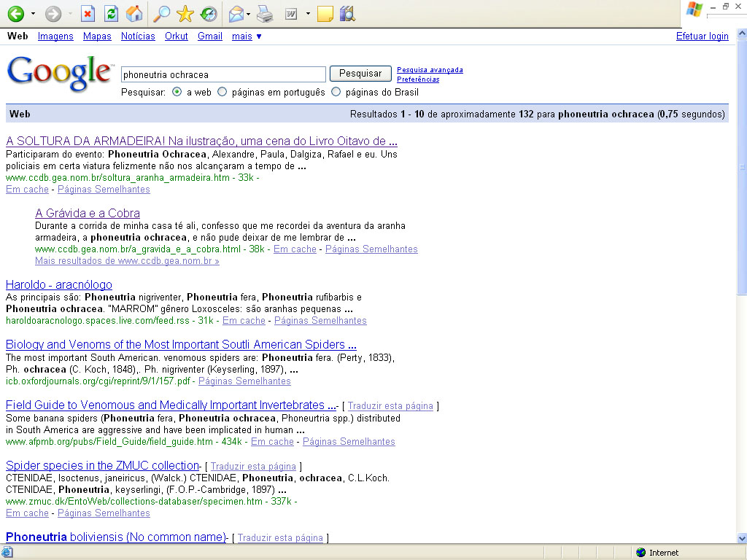This screenshot has height=560, width=747.
Task: Select the "a web" radio option
Action: tap(177, 92)
